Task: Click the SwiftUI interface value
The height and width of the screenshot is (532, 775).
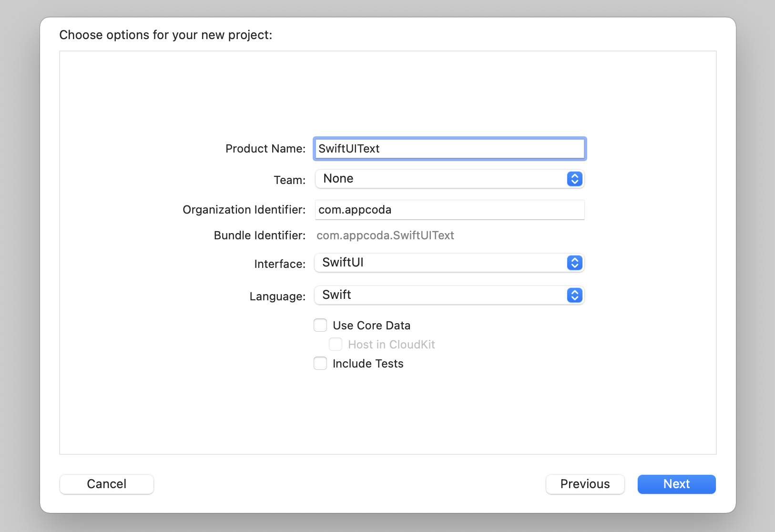Action: tap(342, 262)
